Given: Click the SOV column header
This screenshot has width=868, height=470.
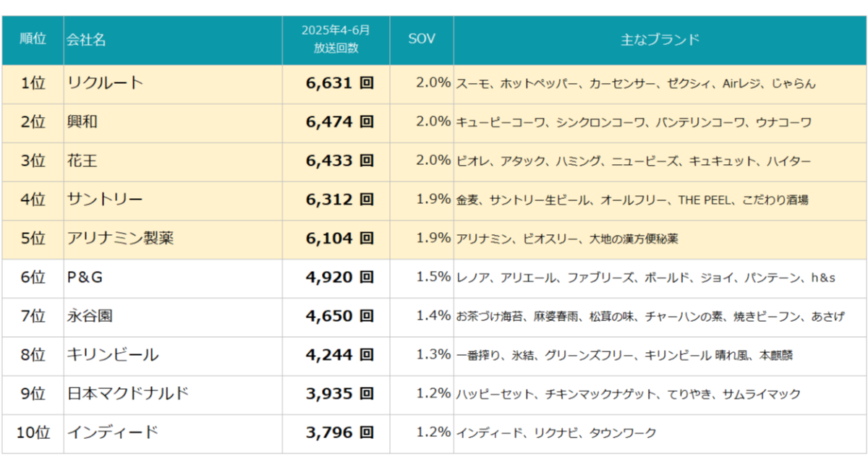Looking at the screenshot, I should 422,39.
